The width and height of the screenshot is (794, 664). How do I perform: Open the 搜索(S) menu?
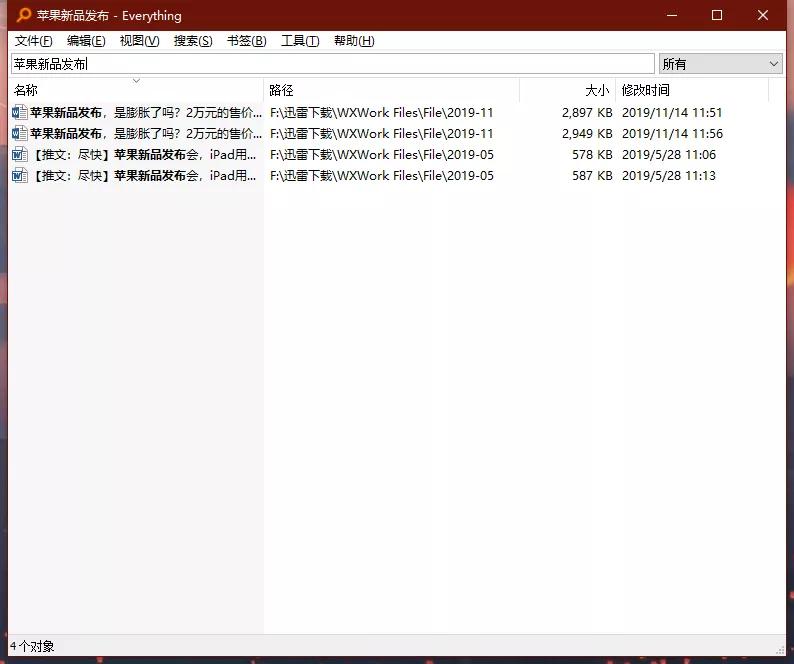[193, 41]
